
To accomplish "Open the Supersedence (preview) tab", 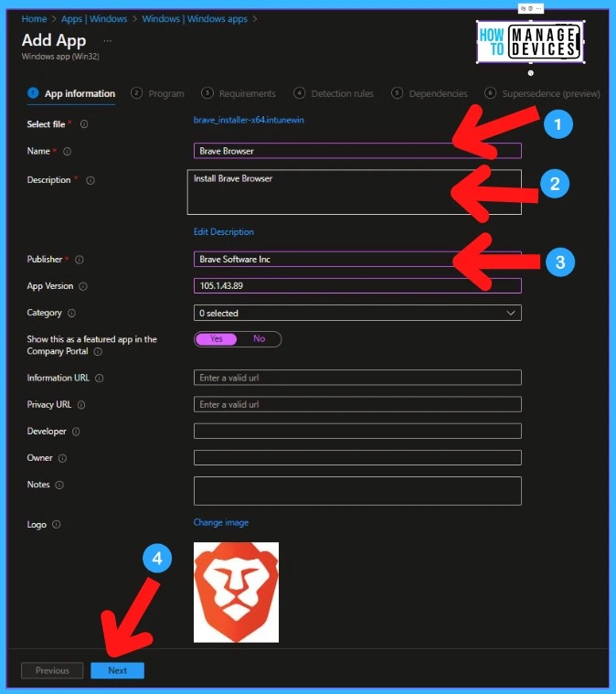I will pyautogui.click(x=543, y=94).
